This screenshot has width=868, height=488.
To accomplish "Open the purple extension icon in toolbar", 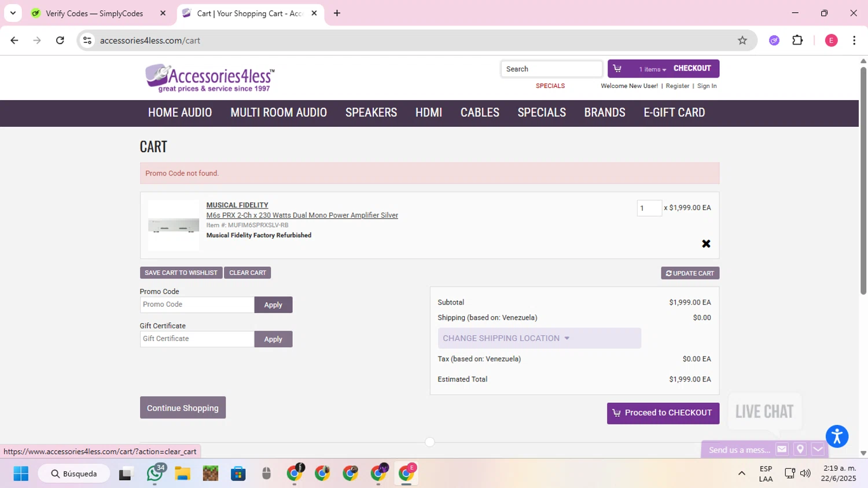I will pos(774,41).
